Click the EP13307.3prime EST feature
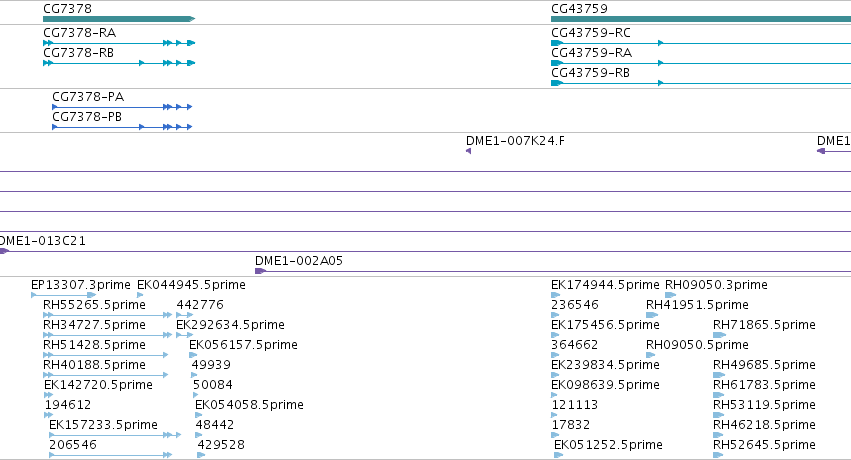The image size is (851, 460). pos(63,295)
